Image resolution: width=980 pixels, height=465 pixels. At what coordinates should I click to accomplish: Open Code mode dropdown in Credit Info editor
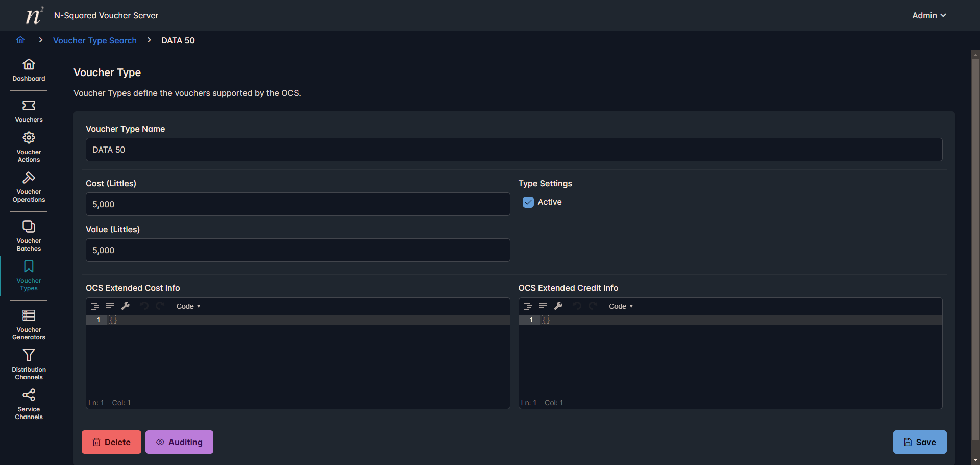click(x=620, y=306)
